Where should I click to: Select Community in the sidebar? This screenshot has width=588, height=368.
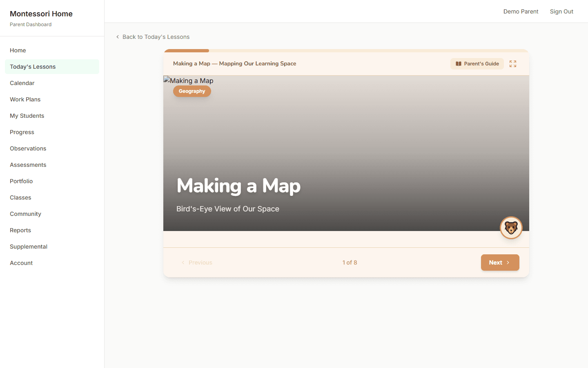point(25,214)
